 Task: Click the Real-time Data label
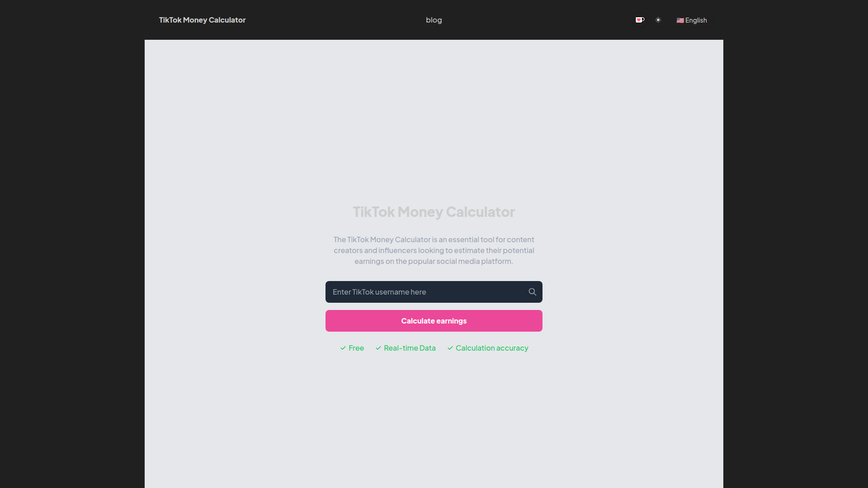point(410,348)
